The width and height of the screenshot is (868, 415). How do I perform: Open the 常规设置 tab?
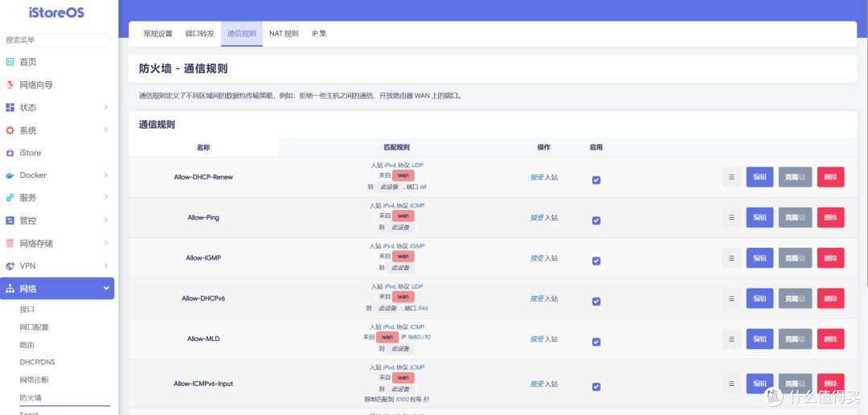pyautogui.click(x=158, y=34)
